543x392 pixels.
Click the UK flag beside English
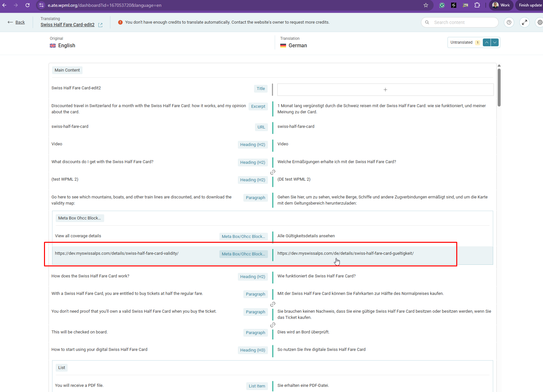53,46
